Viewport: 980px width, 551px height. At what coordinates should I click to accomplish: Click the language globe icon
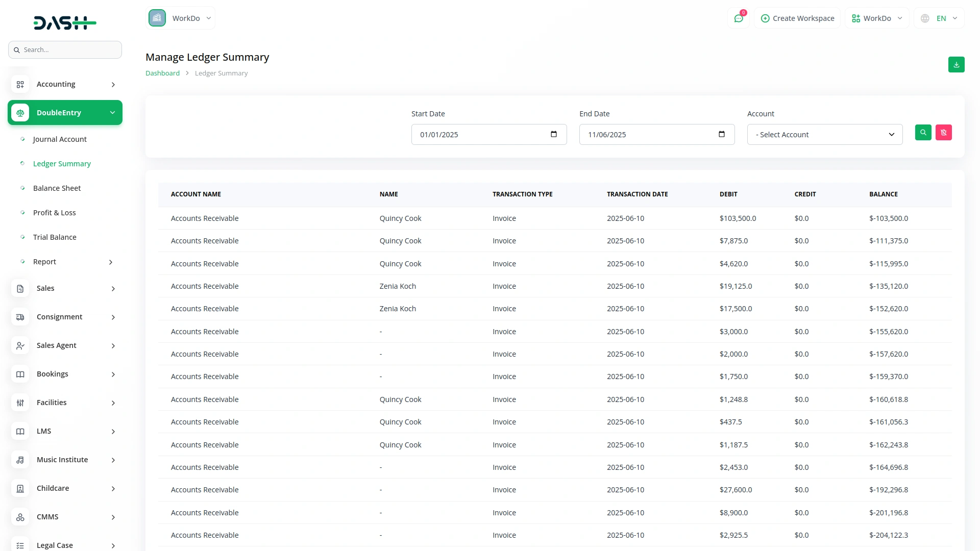tap(925, 18)
